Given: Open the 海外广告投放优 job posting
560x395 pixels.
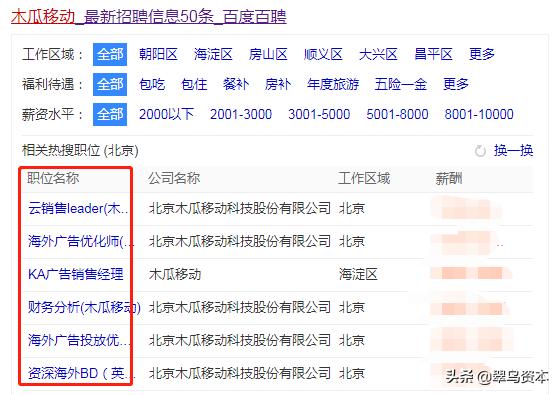Looking at the screenshot, I should click(x=79, y=340).
